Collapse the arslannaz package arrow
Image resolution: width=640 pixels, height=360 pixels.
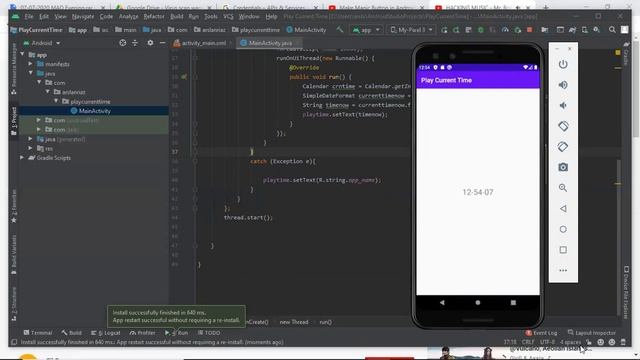[x=48, y=92]
